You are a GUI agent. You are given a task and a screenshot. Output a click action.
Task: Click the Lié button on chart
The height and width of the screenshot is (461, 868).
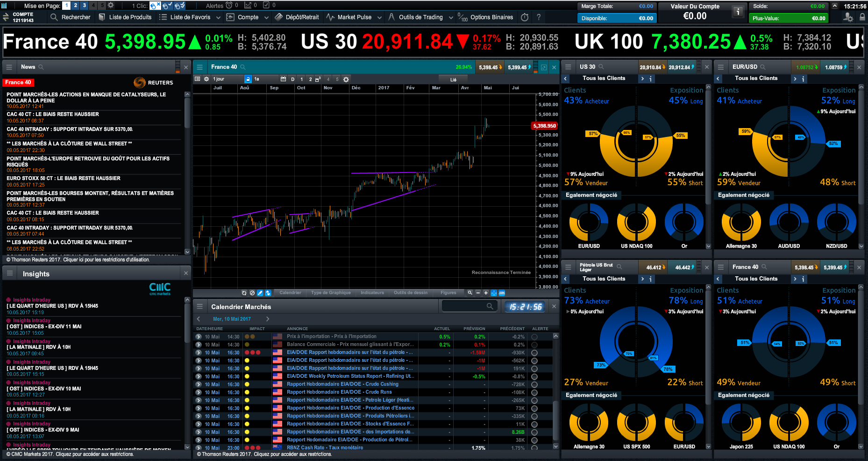pos(453,79)
